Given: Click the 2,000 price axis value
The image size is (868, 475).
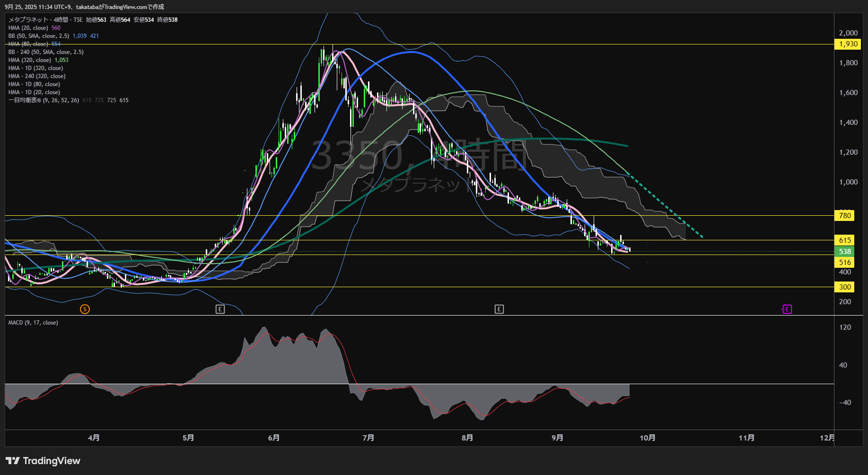Looking at the screenshot, I should (x=848, y=33).
